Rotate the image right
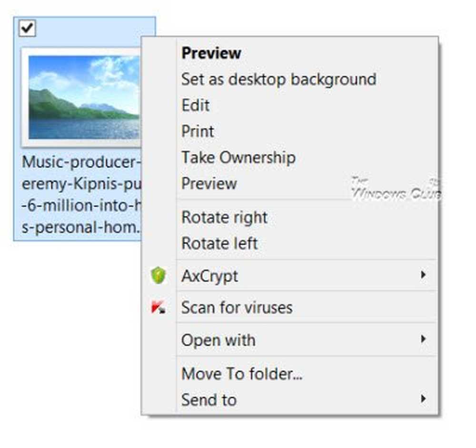Screen dimensions: 476x448 click(x=224, y=218)
